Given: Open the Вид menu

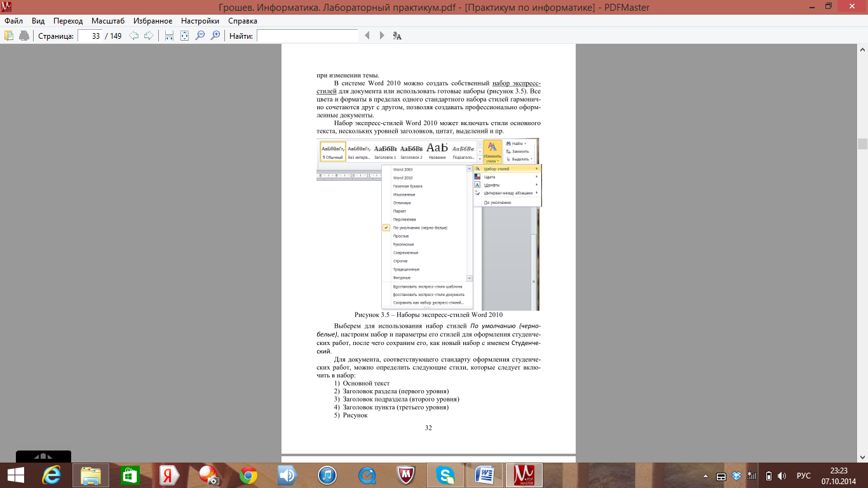Looking at the screenshot, I should pyautogui.click(x=38, y=21).
